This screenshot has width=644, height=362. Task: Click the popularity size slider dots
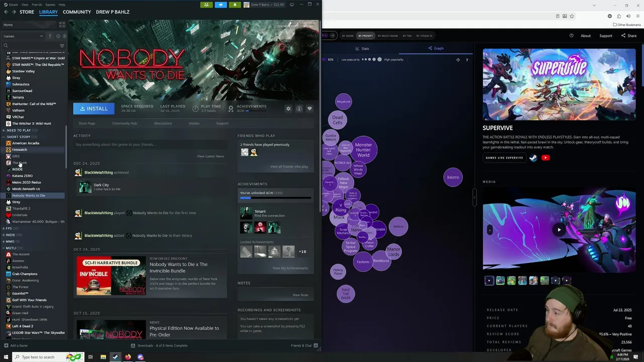(372, 59)
